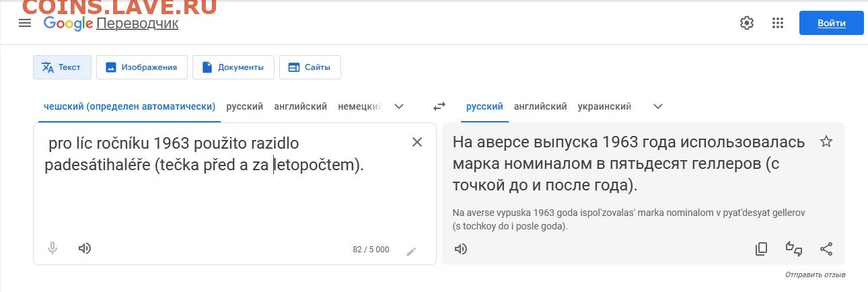
Task: Share the translation
Action: pyautogui.click(x=826, y=249)
